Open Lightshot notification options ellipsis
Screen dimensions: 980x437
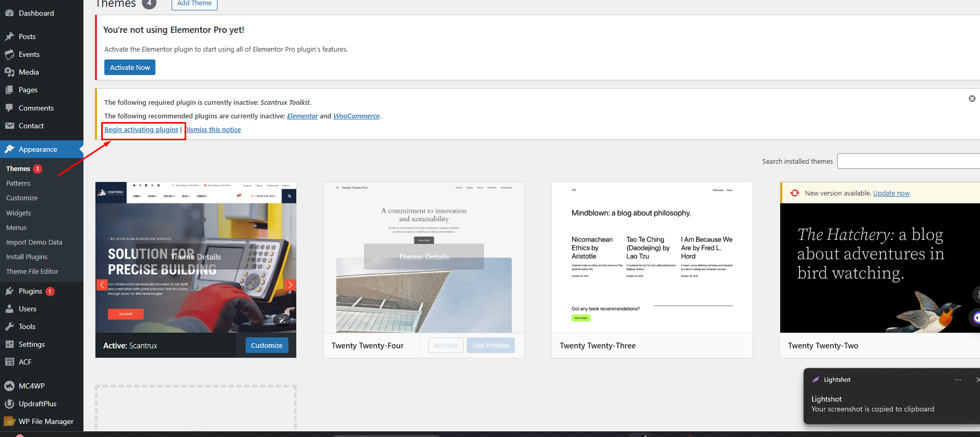click(958, 380)
